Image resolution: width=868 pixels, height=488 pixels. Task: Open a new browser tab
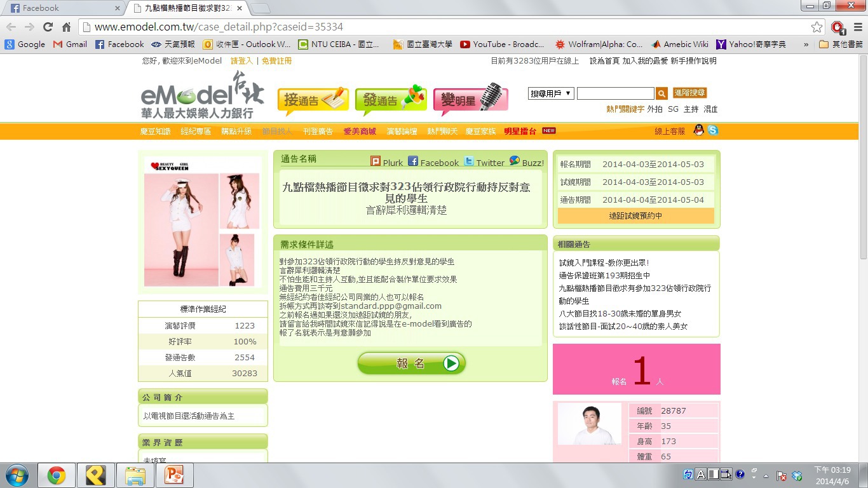tap(261, 8)
